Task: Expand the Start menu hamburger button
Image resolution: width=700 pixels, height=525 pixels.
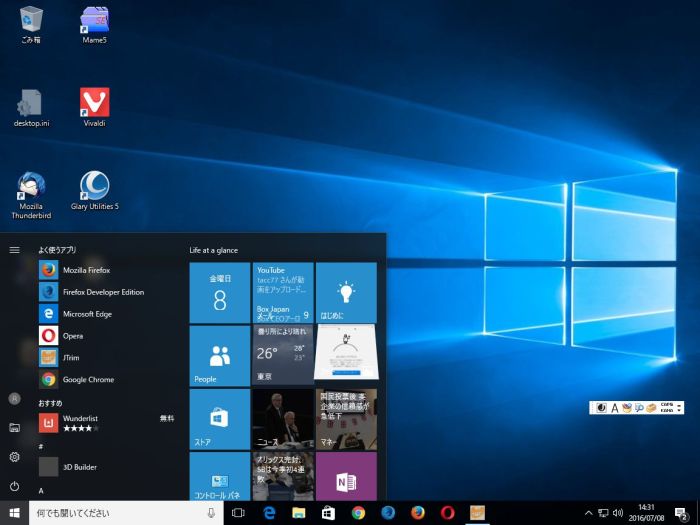Action: pyautogui.click(x=14, y=250)
